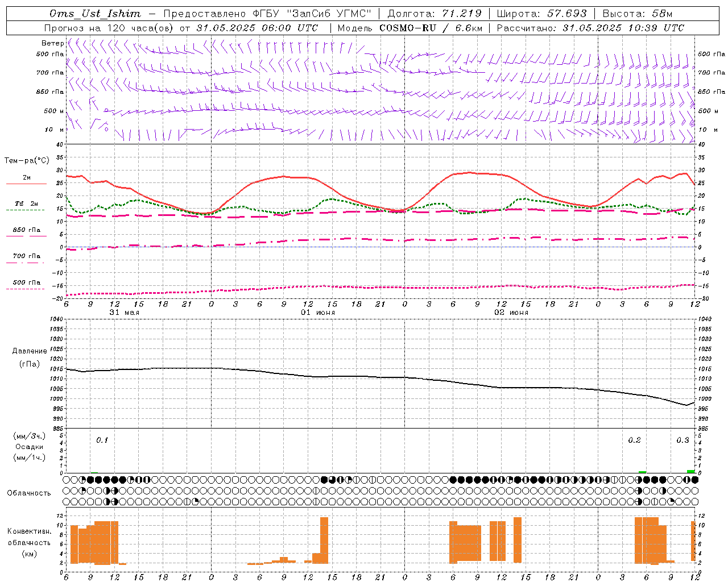This screenshot has width=728, height=582.
Task: Click the (км) unit under облачность
Action: 29,554
